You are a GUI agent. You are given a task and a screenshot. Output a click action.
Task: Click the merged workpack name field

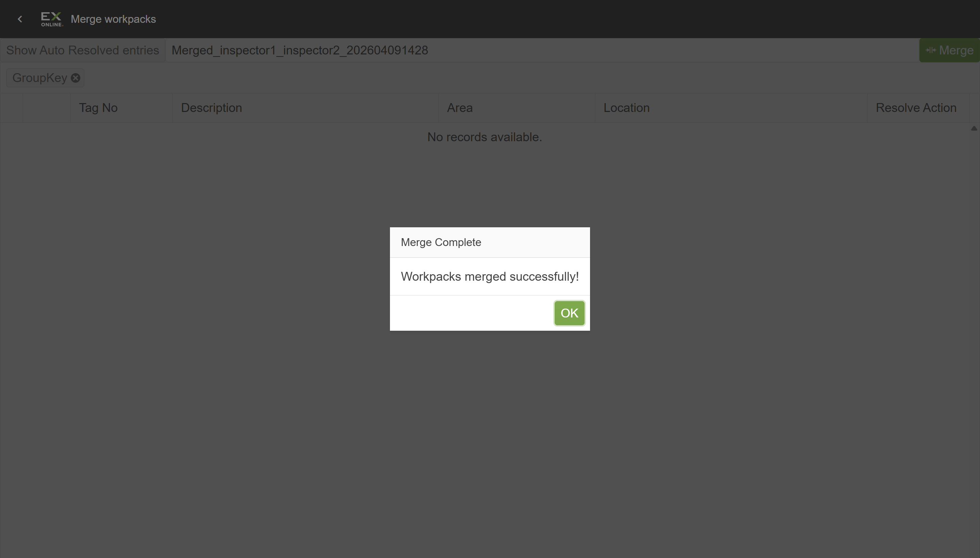tap(542, 50)
